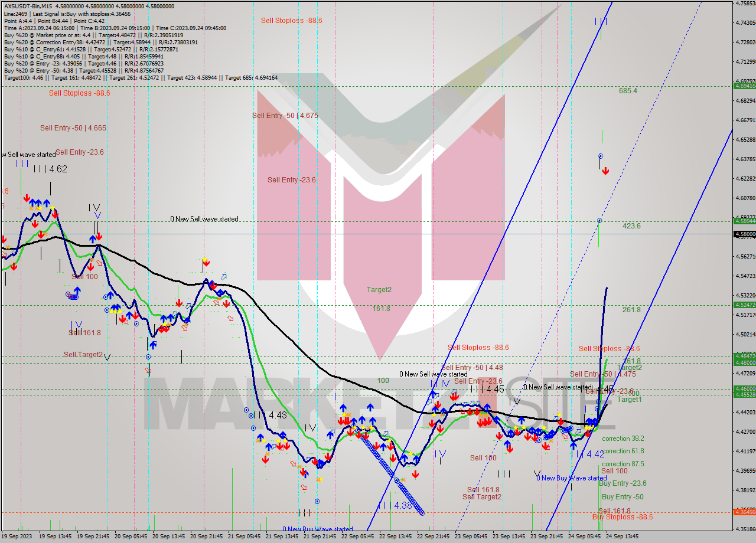Click the 'Sell Entry -50 | 4.665' label
This screenshot has height=543, width=756.
(73, 127)
